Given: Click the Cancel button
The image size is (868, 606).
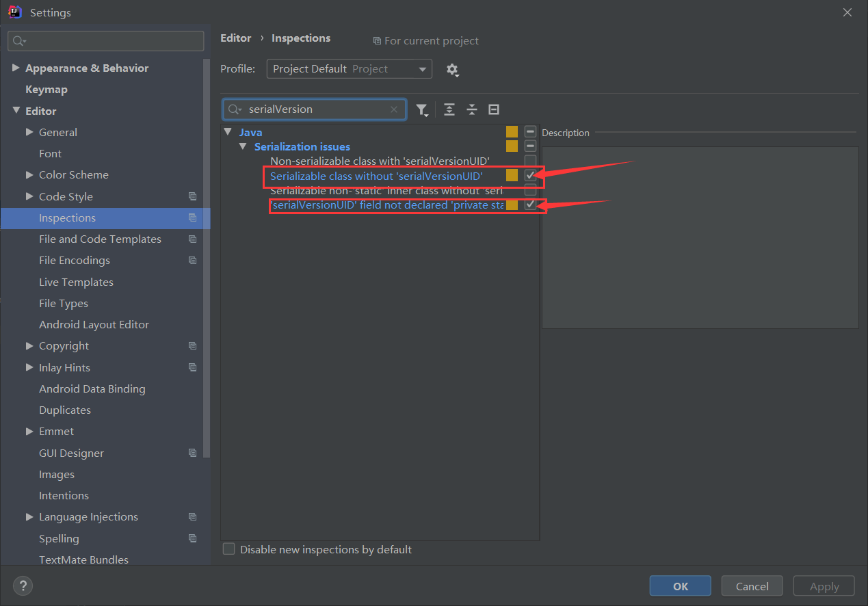Looking at the screenshot, I should tap(752, 586).
